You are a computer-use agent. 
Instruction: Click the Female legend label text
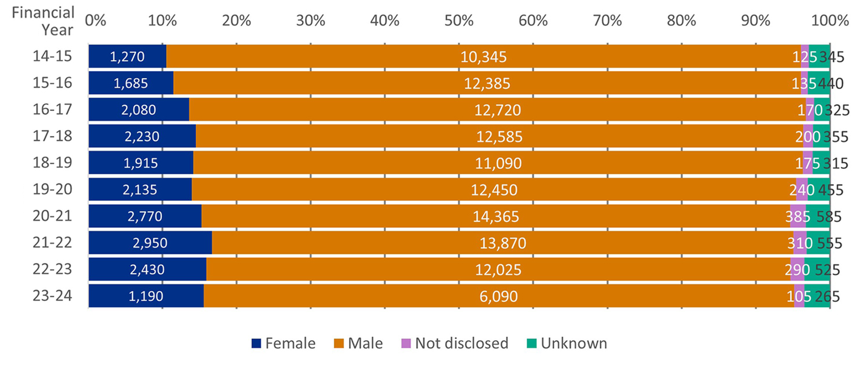pos(290,344)
